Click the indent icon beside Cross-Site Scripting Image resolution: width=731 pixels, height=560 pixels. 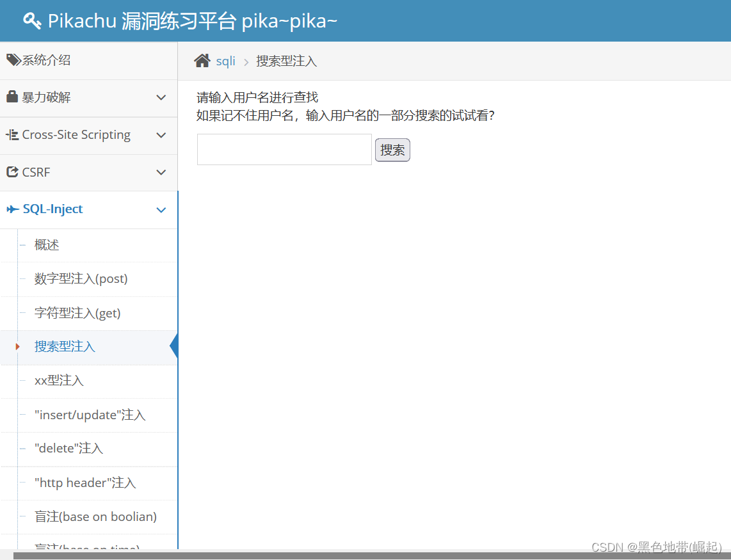(12, 135)
